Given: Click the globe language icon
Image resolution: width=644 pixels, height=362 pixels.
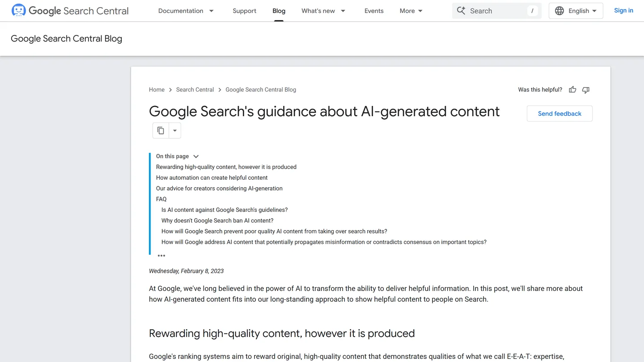Looking at the screenshot, I should click(x=559, y=11).
